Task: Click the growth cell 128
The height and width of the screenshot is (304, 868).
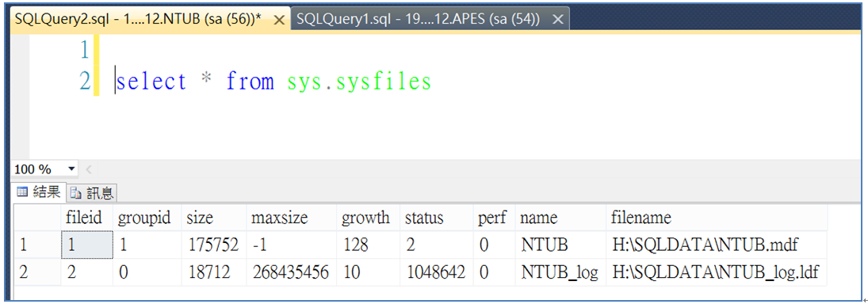Action: 368,245
